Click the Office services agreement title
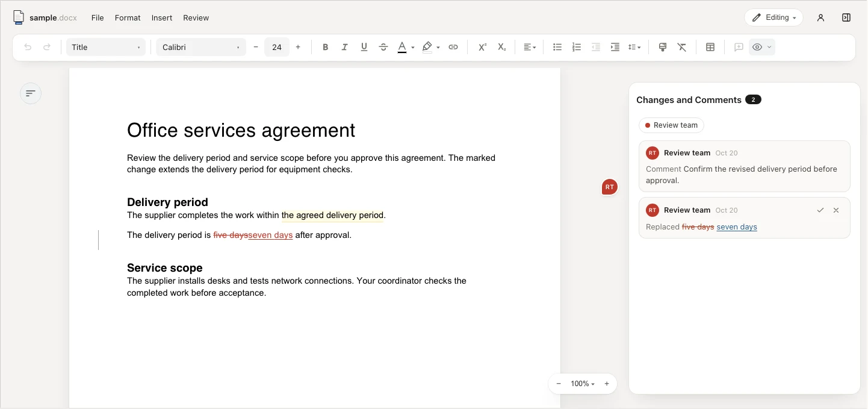The image size is (868, 409). pos(241,130)
